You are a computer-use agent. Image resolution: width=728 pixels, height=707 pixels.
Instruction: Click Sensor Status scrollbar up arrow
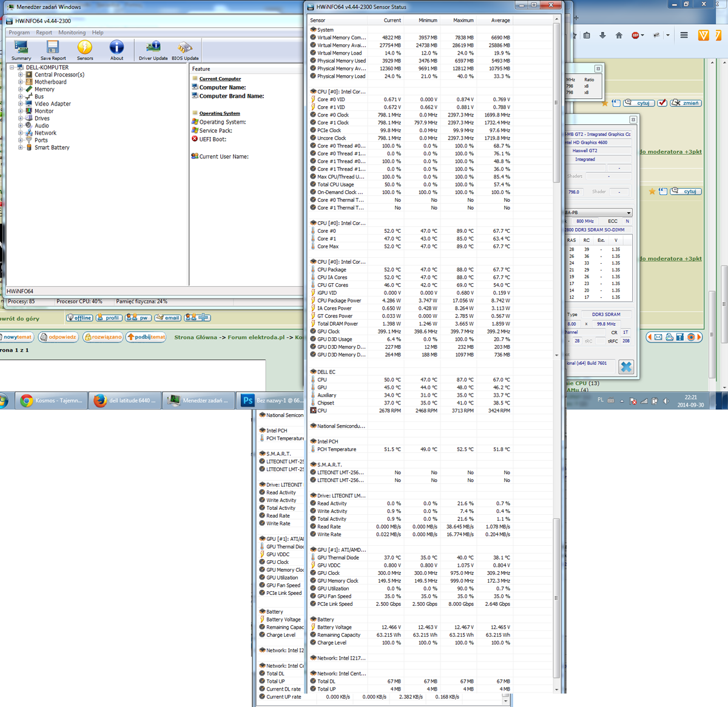click(556, 19)
